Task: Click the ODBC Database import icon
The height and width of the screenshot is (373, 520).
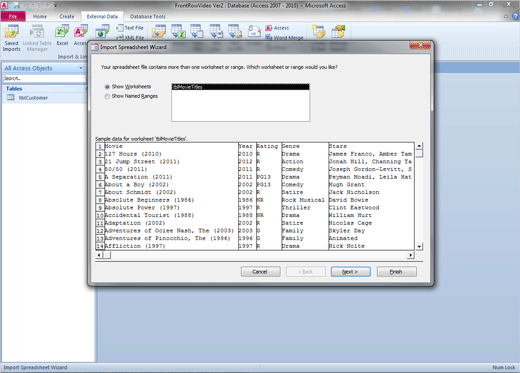Action: (x=102, y=31)
